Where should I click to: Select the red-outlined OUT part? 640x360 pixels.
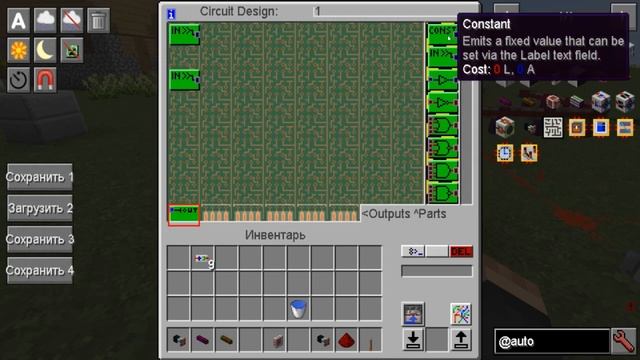tap(184, 214)
